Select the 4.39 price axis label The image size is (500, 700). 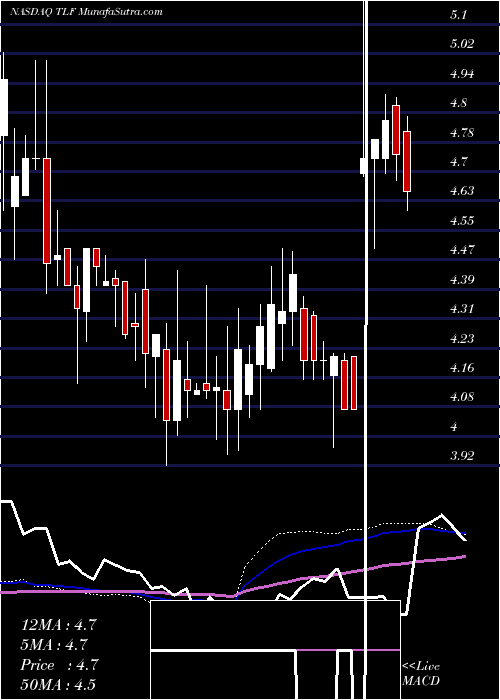tap(462, 279)
